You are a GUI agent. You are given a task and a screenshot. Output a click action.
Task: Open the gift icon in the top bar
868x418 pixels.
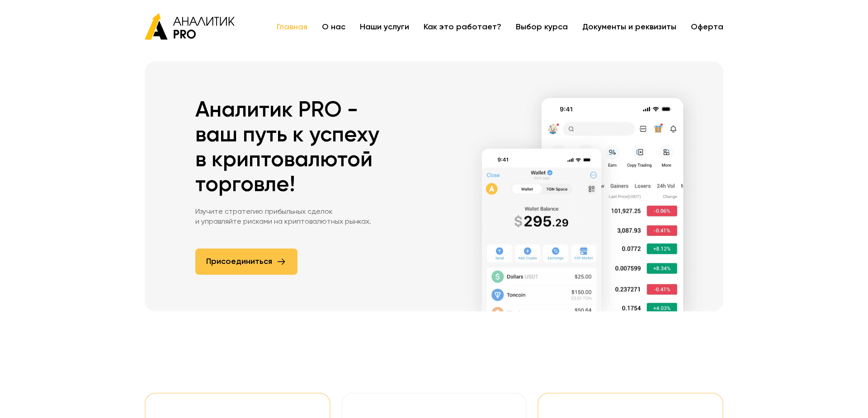point(658,129)
